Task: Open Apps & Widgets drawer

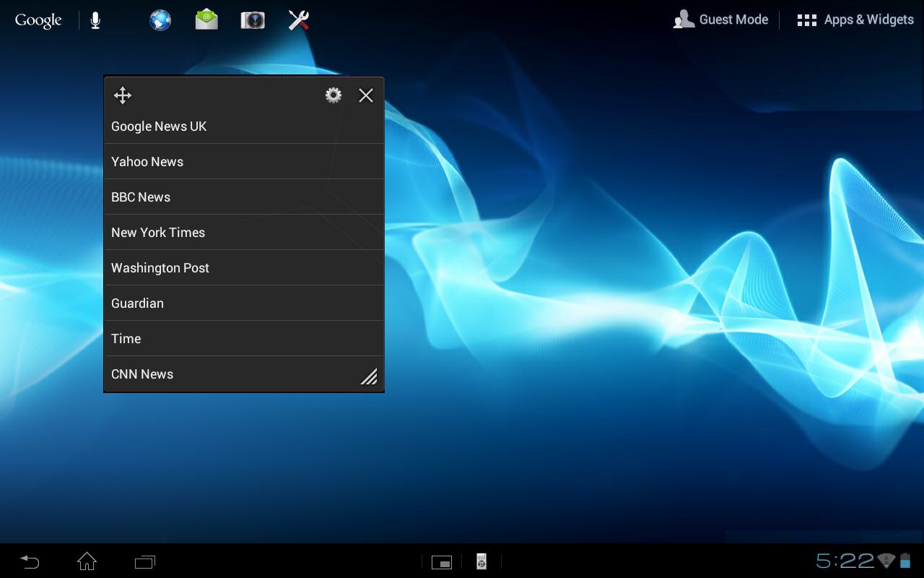Action: click(855, 20)
